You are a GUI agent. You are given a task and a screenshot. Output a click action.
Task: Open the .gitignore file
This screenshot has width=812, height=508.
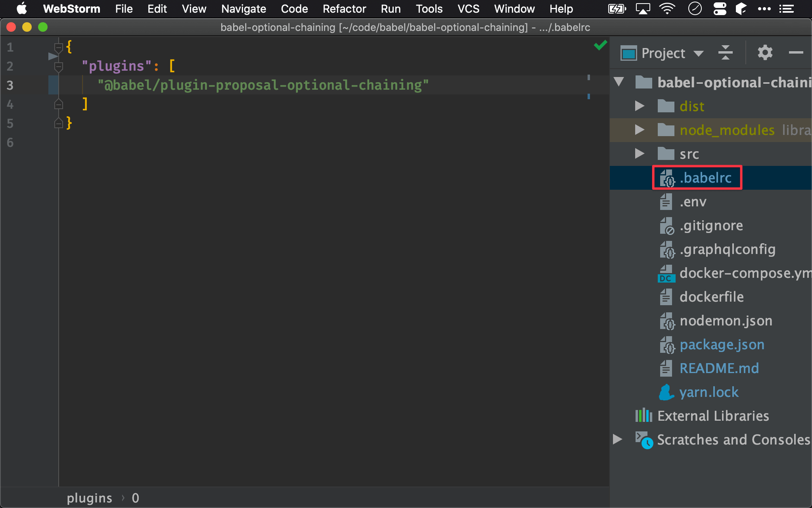click(x=711, y=225)
